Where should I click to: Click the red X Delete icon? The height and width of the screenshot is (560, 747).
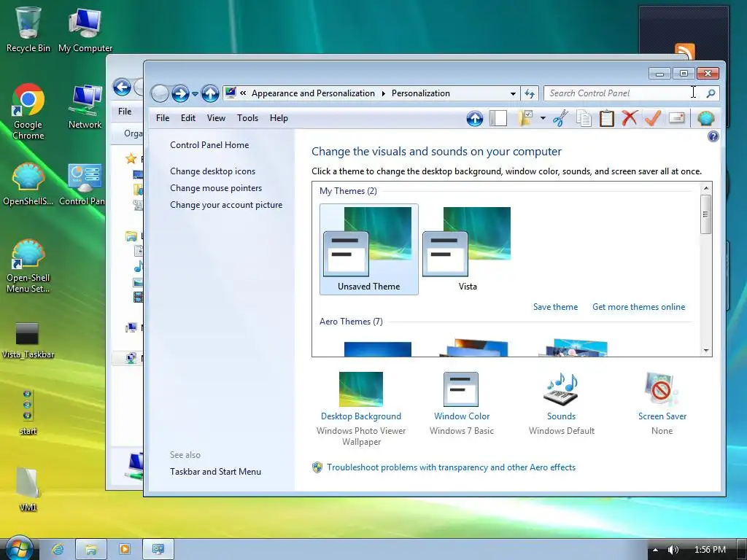630,118
